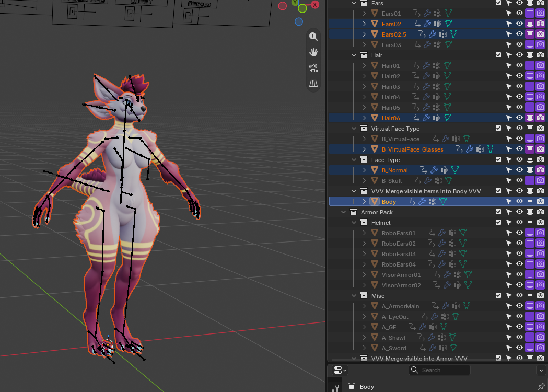
Task: Click the properties Search field
Action: 439,370
